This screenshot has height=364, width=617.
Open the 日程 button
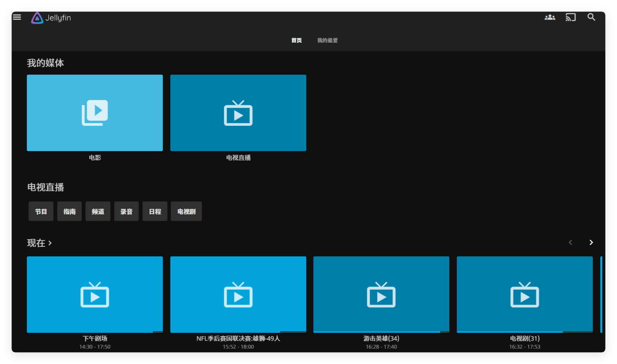(155, 212)
